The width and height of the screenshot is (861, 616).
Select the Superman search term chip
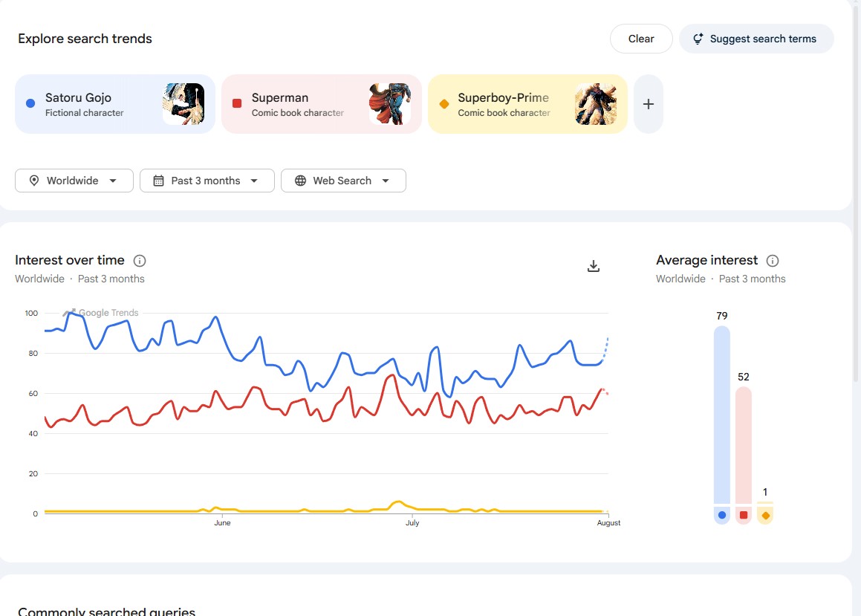(321, 104)
